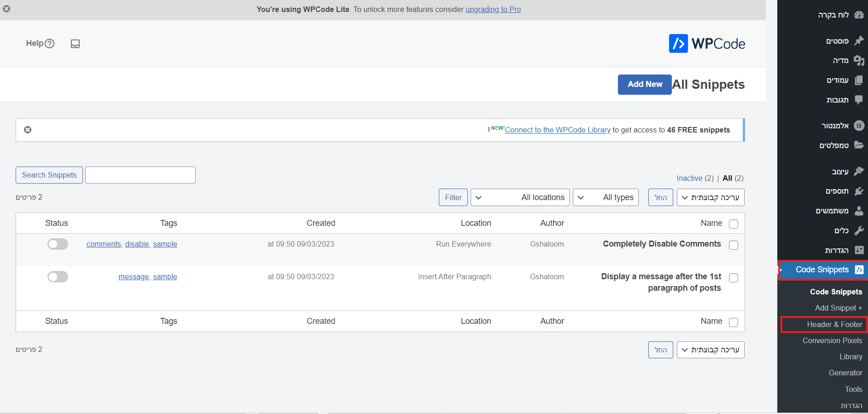Screen dimensions: 868x414
Task: Open Tools submenu item under Code Snippets
Action: click(x=853, y=389)
